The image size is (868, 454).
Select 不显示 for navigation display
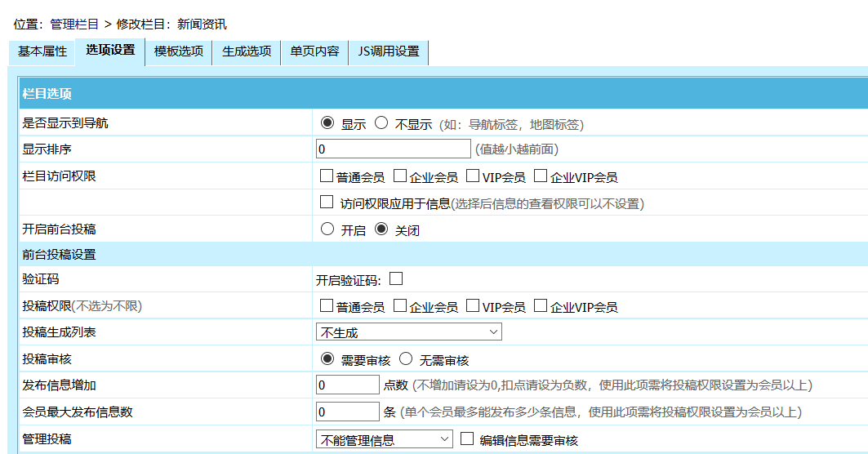click(x=381, y=123)
